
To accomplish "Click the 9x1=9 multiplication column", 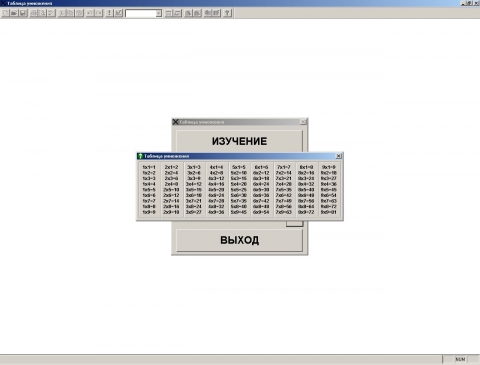I will pos(329,189).
